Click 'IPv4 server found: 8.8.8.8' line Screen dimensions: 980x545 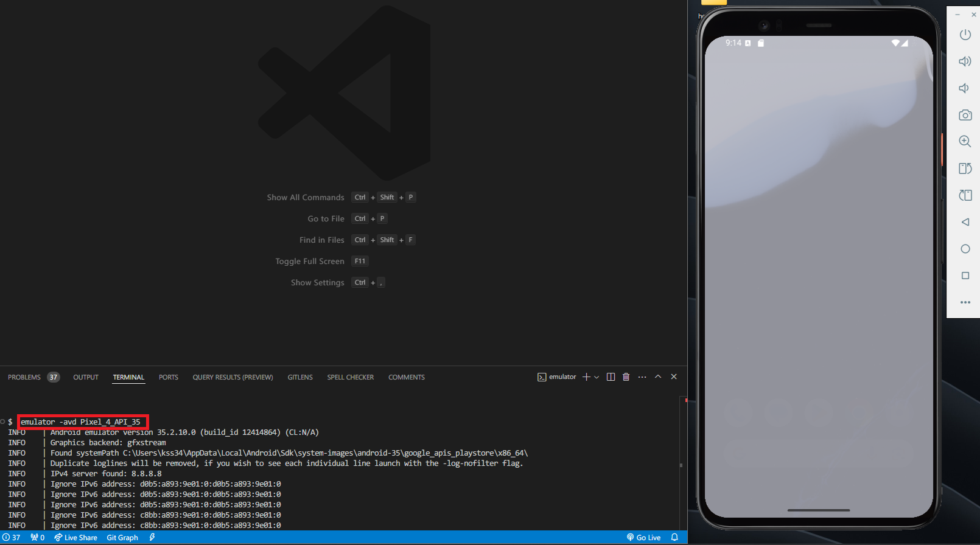[106, 474]
